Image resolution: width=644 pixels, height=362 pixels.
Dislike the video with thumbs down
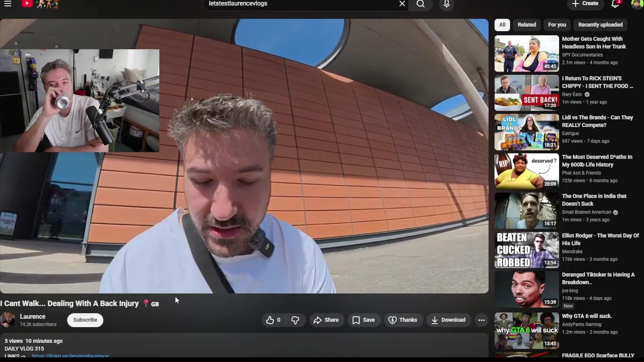tap(295, 320)
